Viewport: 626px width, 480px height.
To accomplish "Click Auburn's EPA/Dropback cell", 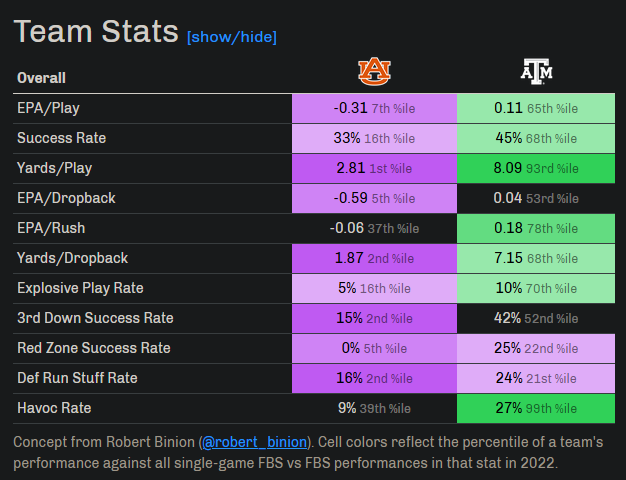I will pos(374,198).
